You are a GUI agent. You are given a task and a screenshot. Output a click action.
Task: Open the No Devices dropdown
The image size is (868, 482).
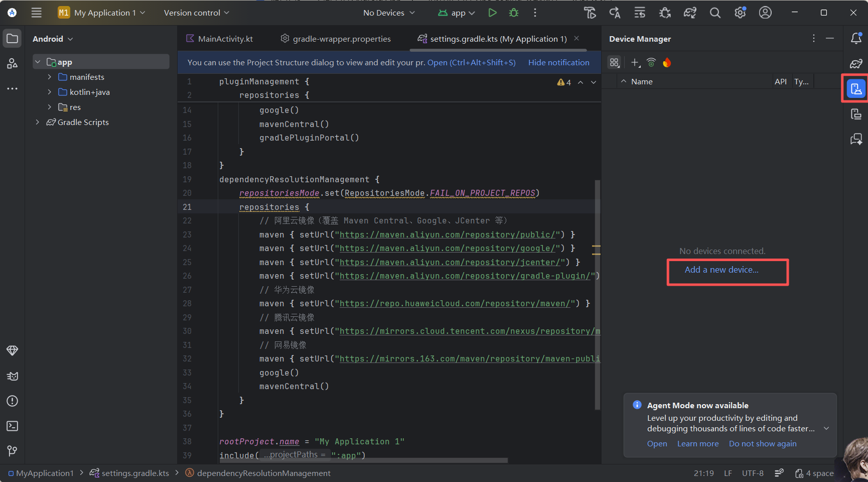(x=389, y=13)
